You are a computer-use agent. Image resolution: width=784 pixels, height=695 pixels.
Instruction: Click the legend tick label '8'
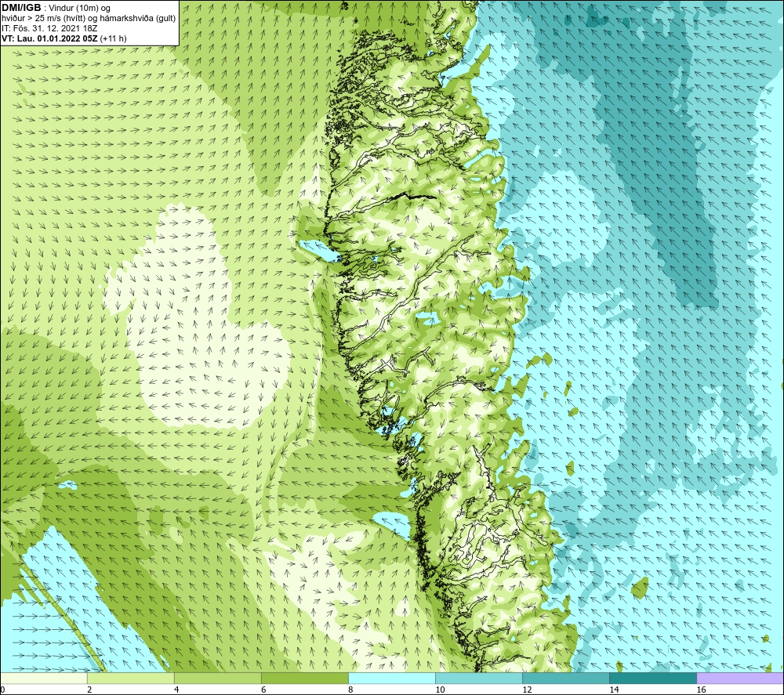pos(350,690)
